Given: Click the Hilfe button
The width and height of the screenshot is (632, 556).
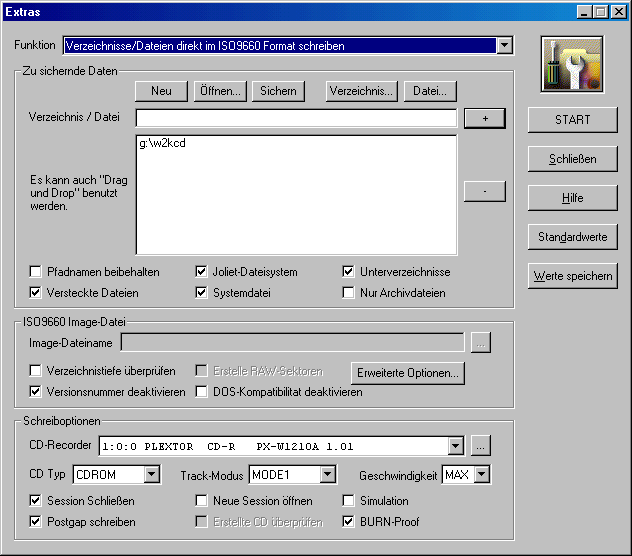Looking at the screenshot, I should 573,198.
